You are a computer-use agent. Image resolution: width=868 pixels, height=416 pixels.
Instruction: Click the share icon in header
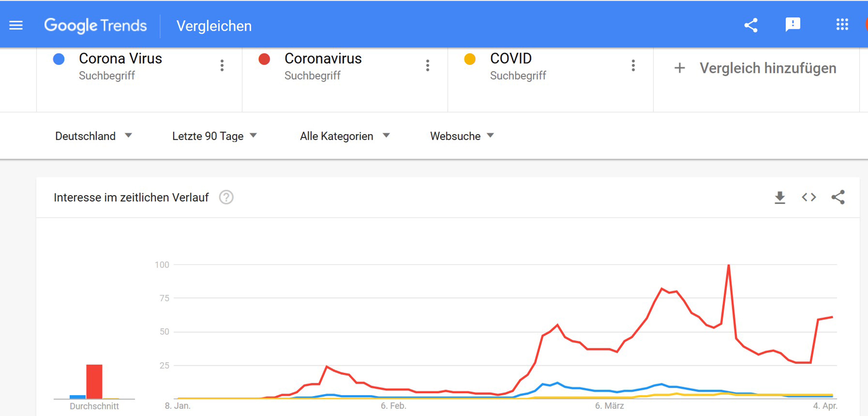751,25
